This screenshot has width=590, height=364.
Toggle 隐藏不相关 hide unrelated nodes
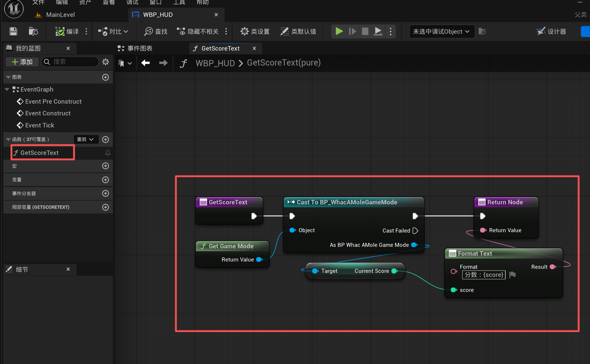tap(198, 31)
